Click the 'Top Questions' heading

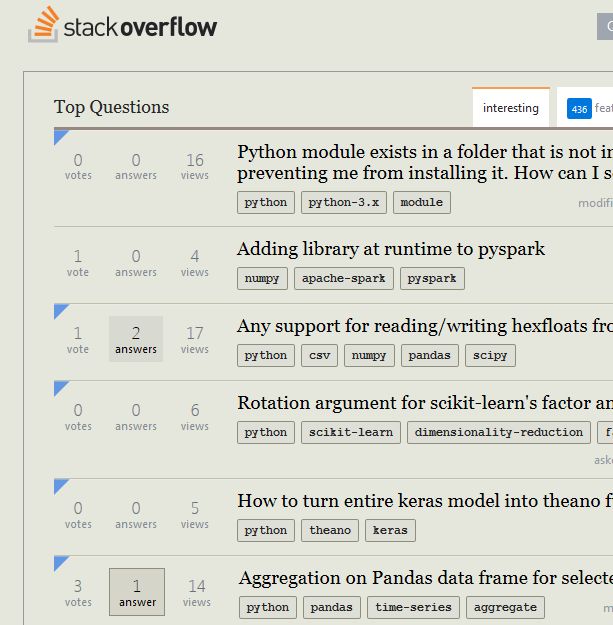[112, 107]
